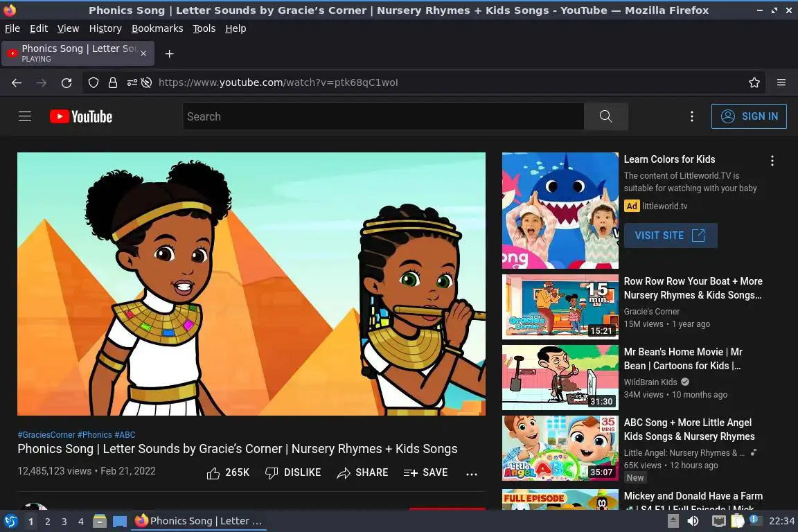Image resolution: width=798 pixels, height=532 pixels.
Task: Click the system clock 22:34
Action: click(x=781, y=521)
